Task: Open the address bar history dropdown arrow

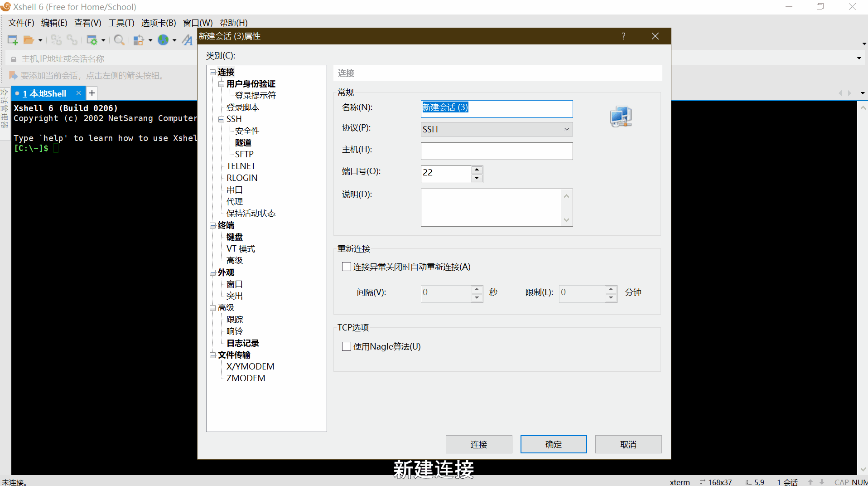Action: tap(859, 58)
